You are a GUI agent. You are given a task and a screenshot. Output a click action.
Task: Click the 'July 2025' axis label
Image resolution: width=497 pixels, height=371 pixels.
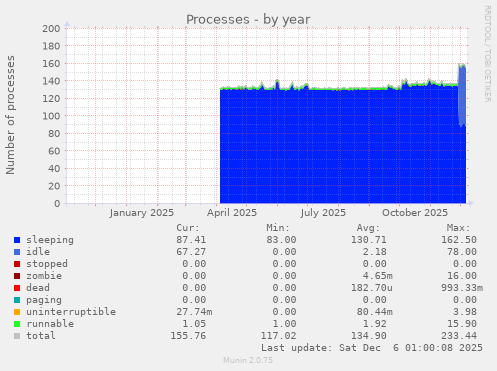click(323, 213)
